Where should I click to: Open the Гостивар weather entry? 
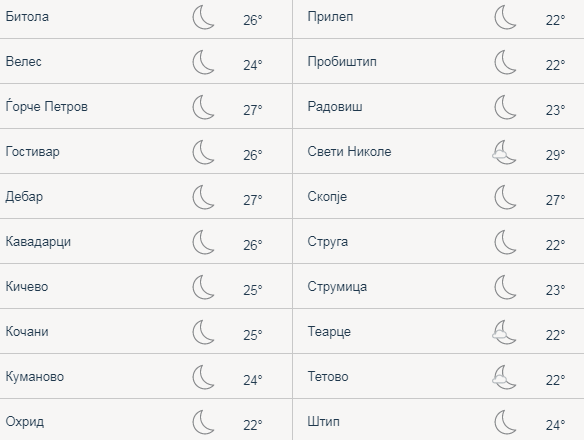pos(32,152)
